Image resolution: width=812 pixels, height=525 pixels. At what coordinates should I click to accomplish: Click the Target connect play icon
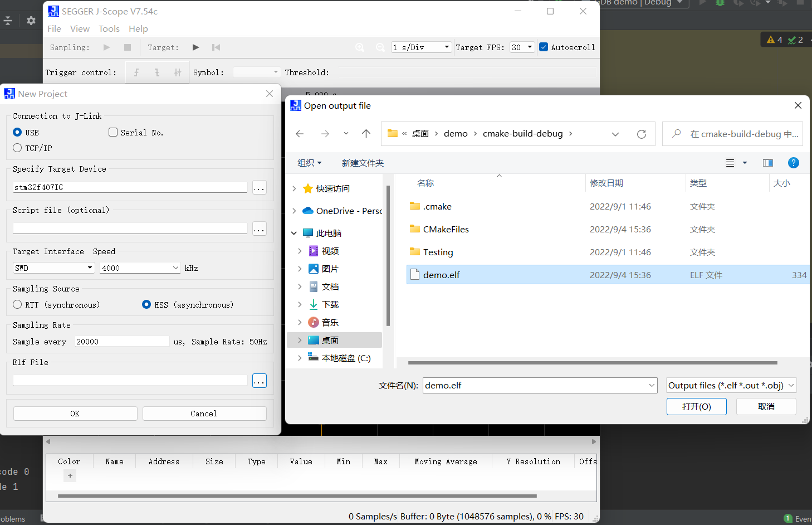pos(195,47)
